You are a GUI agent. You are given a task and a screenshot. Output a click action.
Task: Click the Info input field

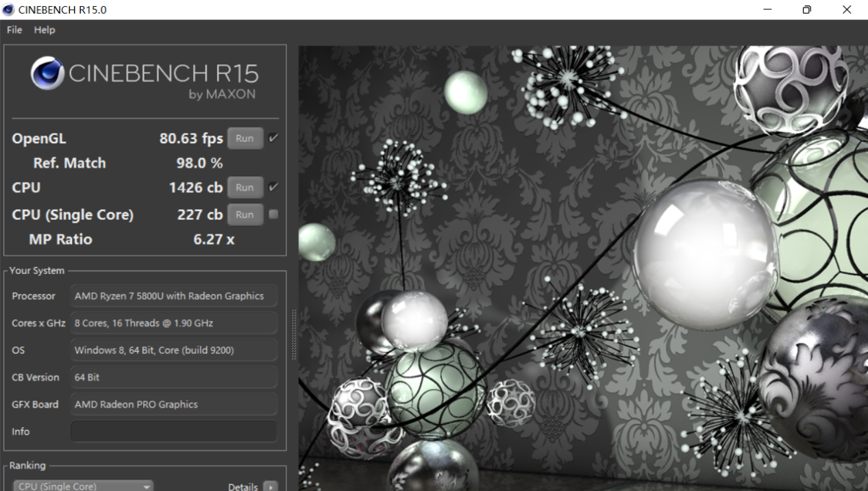174,431
